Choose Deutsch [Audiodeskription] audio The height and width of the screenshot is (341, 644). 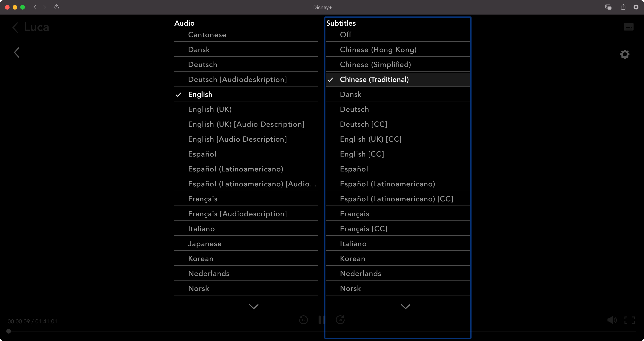click(246, 80)
